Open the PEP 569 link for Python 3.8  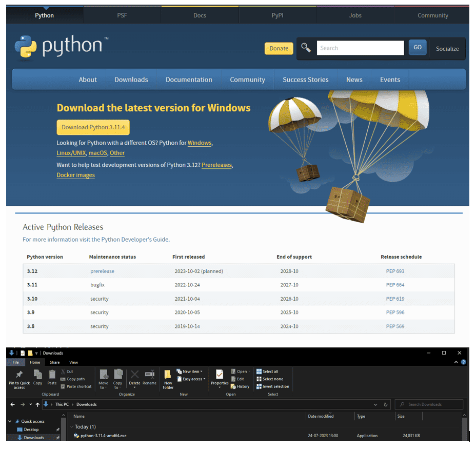tap(395, 326)
